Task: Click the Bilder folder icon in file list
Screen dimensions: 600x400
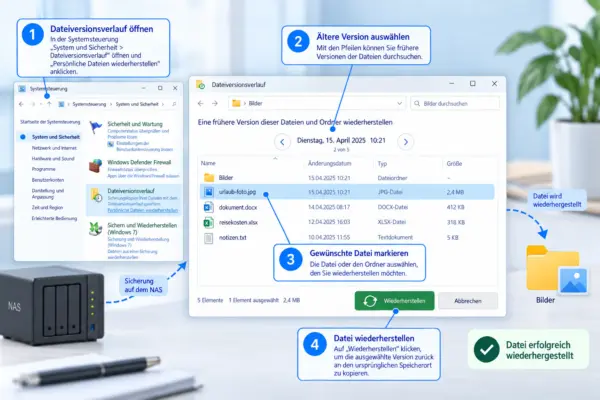Action: 209,178
